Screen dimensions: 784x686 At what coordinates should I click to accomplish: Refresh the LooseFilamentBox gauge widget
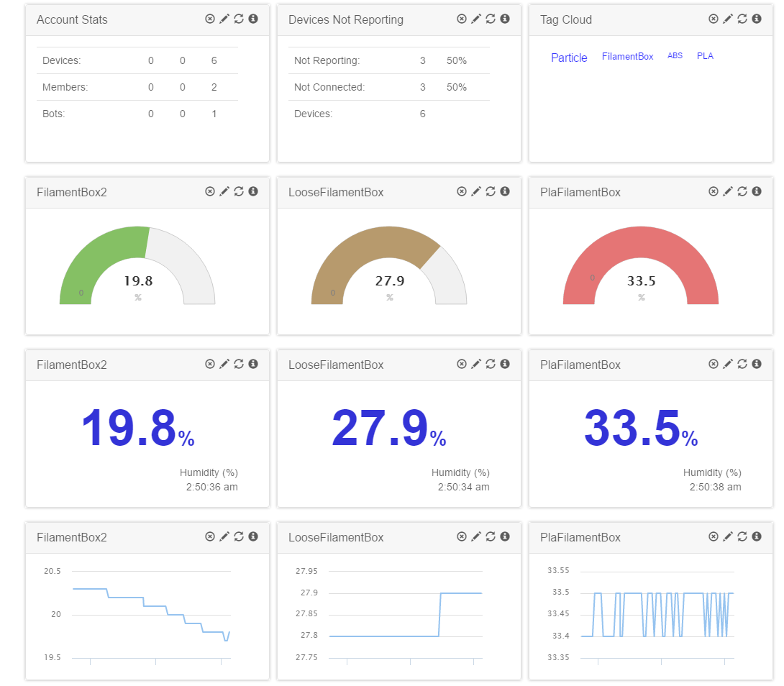click(x=490, y=191)
